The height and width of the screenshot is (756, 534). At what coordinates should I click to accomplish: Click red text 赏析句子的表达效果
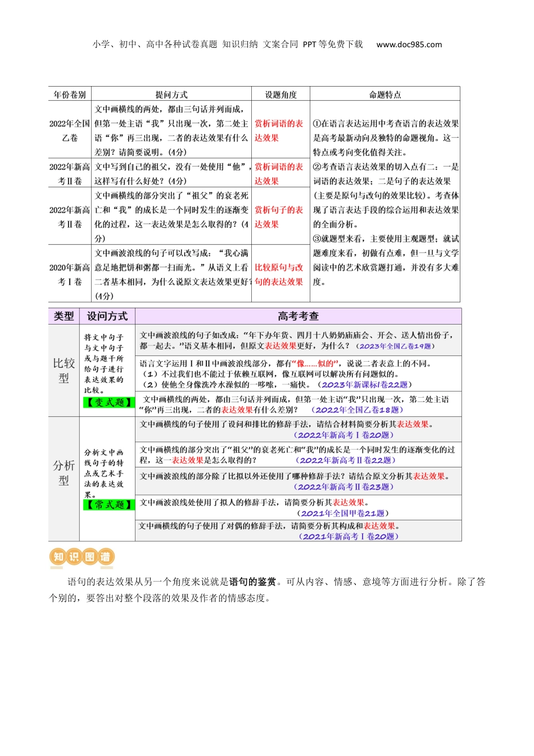(279, 217)
